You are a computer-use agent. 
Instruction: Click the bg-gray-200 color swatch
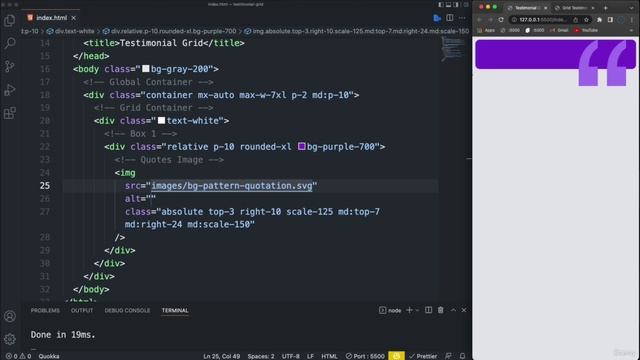(145, 69)
